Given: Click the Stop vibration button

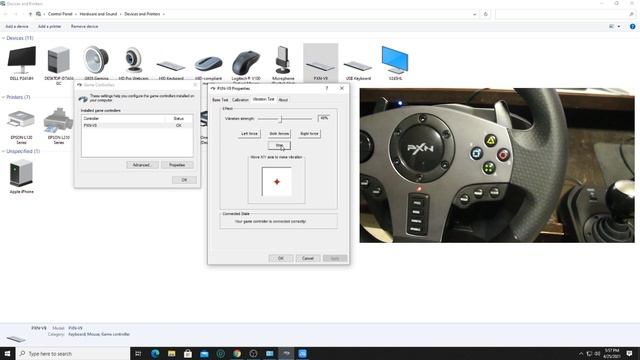Looking at the screenshot, I should tap(279, 145).
